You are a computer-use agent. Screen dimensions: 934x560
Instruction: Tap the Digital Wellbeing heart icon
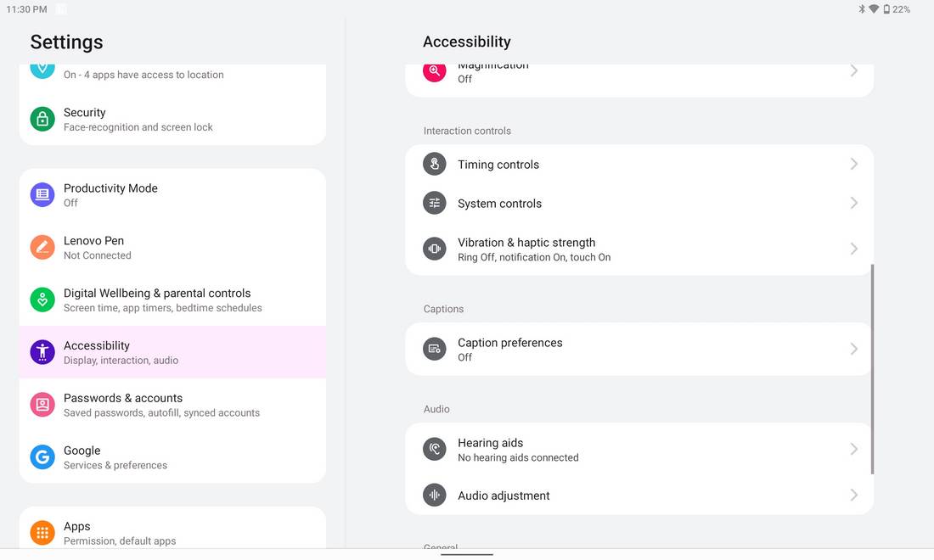(42, 300)
